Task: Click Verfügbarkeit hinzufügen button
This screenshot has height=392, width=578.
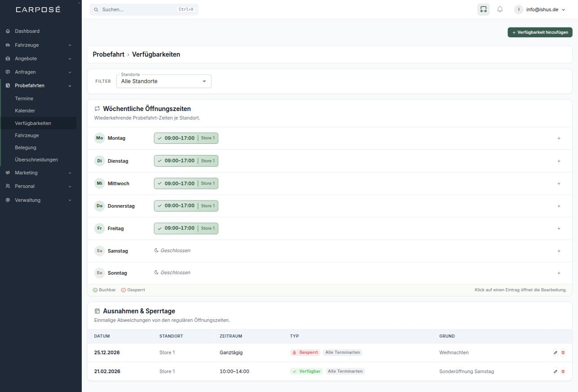Action: click(540, 32)
